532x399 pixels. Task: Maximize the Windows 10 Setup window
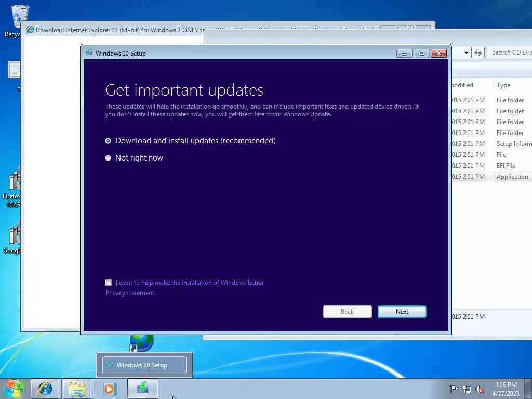421,54
